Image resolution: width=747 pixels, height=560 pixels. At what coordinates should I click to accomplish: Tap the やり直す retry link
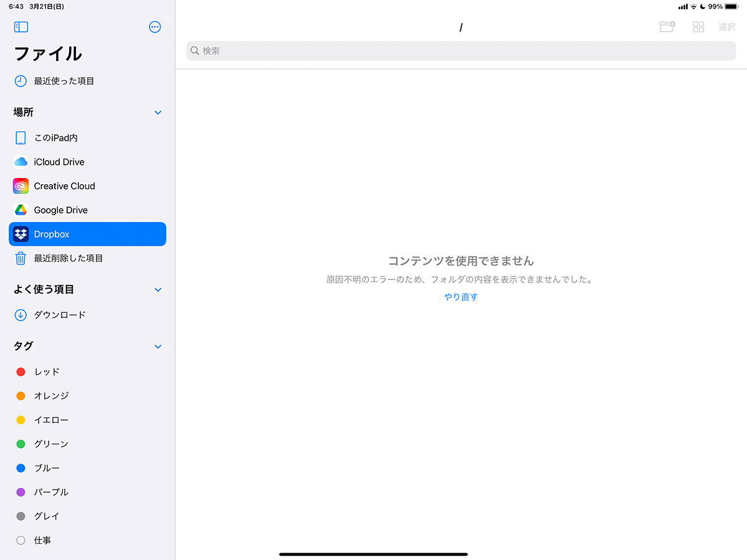(461, 297)
